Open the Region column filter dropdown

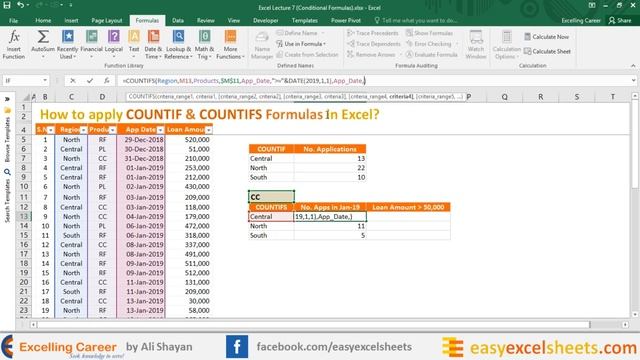84,130
